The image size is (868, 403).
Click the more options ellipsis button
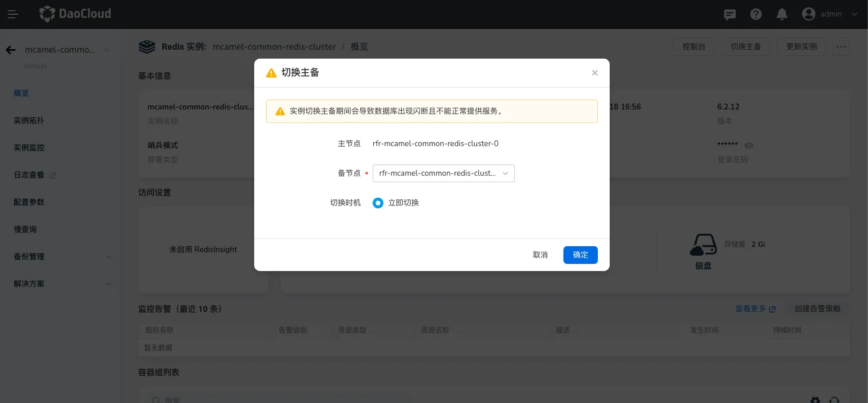(x=841, y=47)
